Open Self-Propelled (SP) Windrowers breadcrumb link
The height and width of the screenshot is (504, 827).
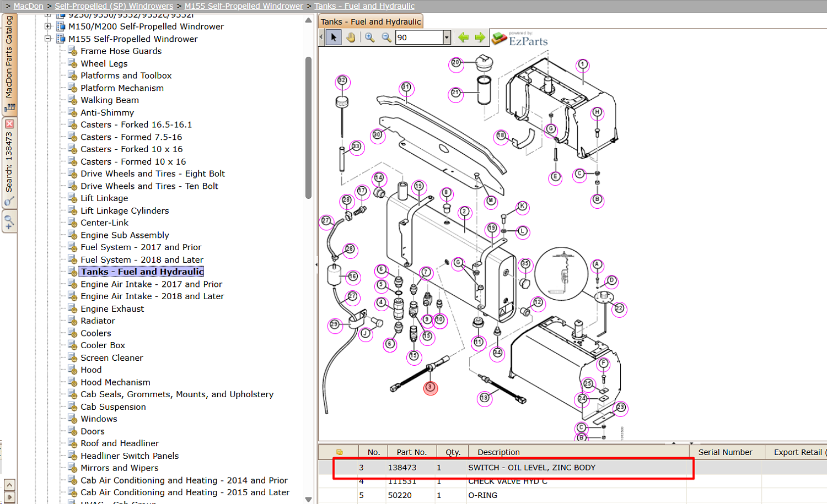(114, 6)
